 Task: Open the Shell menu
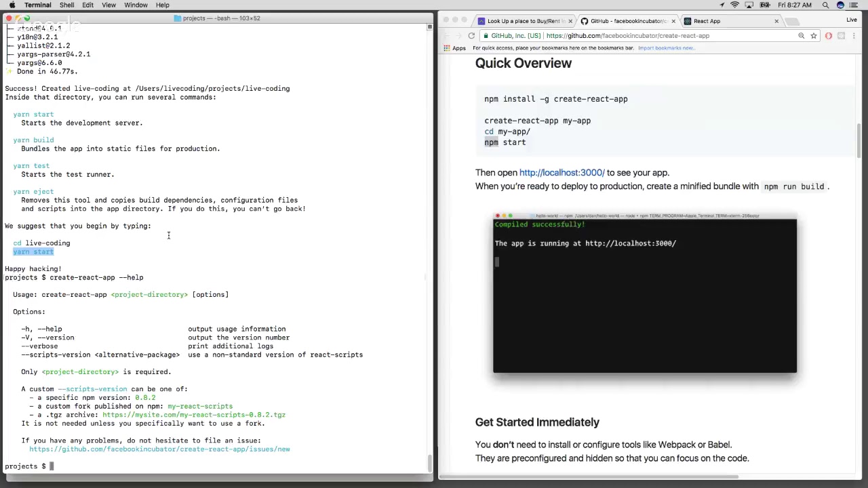pyautogui.click(x=66, y=5)
